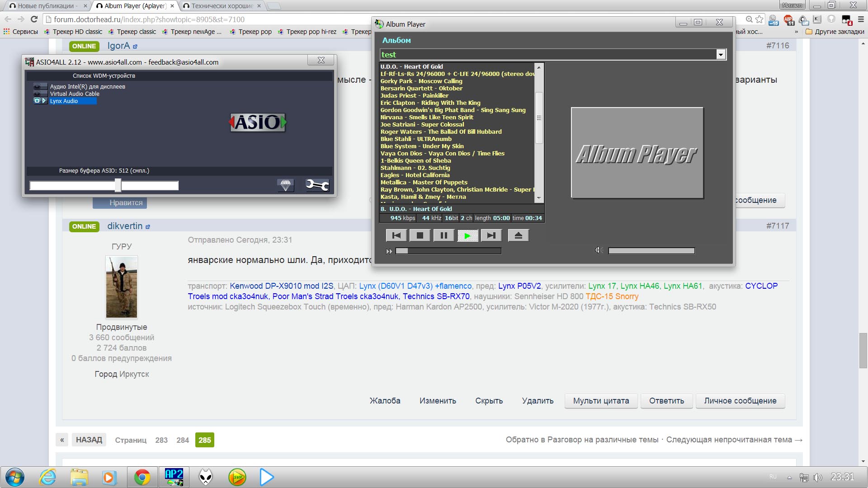Click the 'Изменить' edit link
The height and width of the screenshot is (488, 868).
[438, 401]
